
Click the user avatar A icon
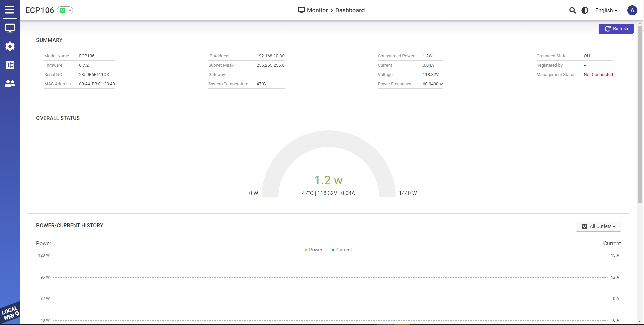pyautogui.click(x=632, y=10)
